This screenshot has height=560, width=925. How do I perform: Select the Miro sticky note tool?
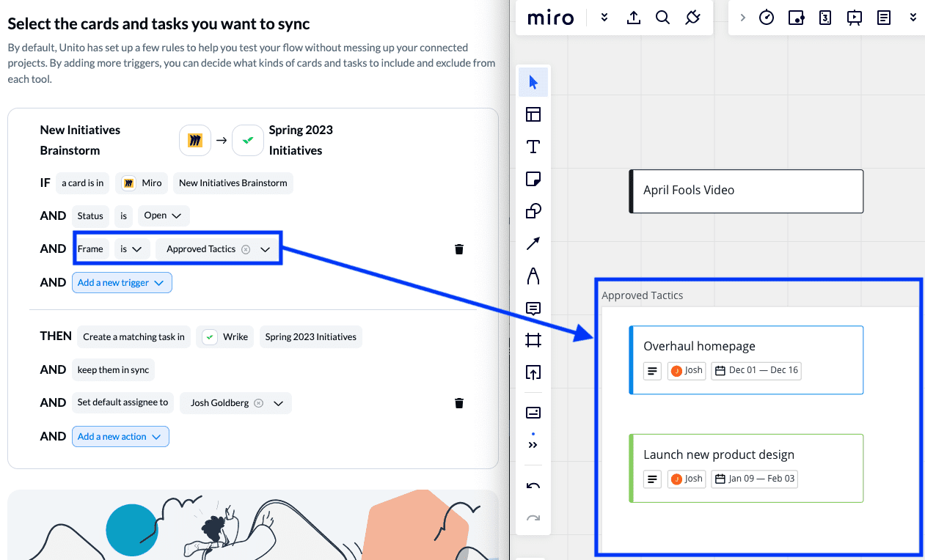tap(533, 179)
